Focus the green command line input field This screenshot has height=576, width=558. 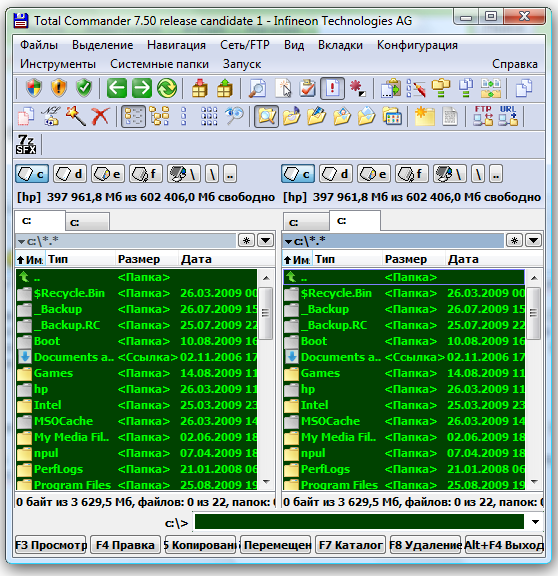tap(359, 522)
